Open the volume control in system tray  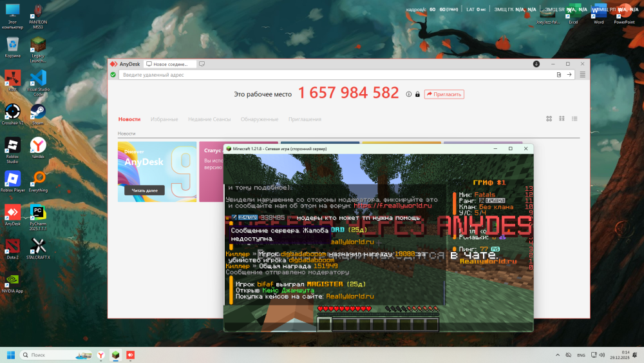click(602, 355)
